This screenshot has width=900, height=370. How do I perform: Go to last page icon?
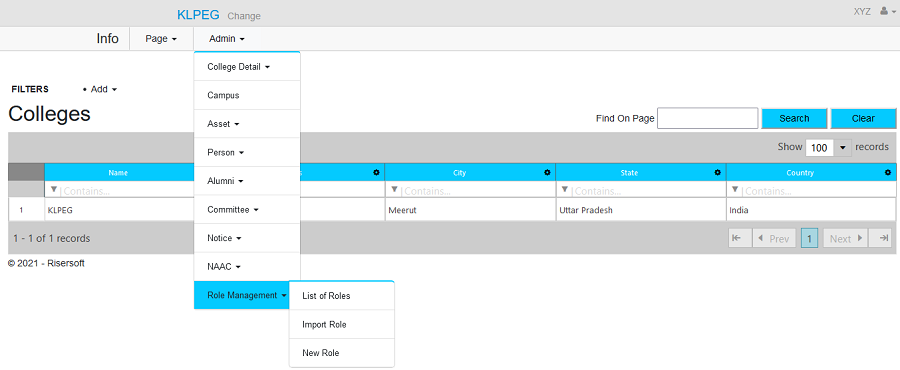pyautogui.click(x=880, y=238)
